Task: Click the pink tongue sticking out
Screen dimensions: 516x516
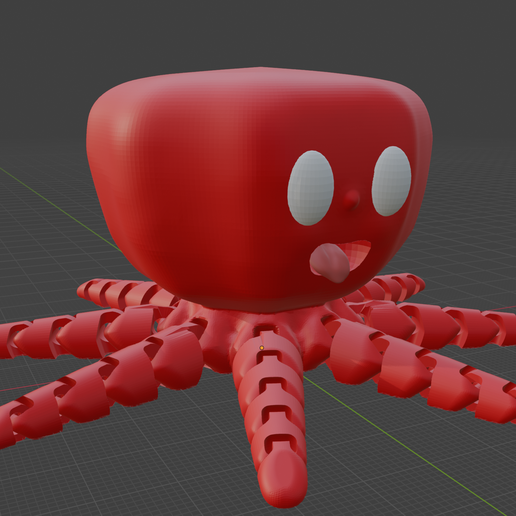Action: 330,263
